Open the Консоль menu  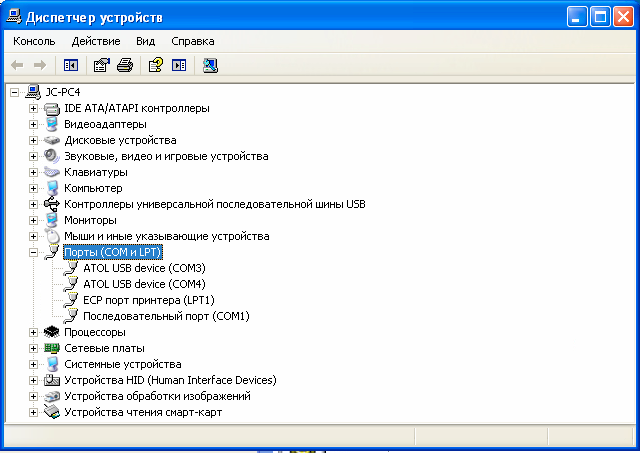[x=34, y=41]
